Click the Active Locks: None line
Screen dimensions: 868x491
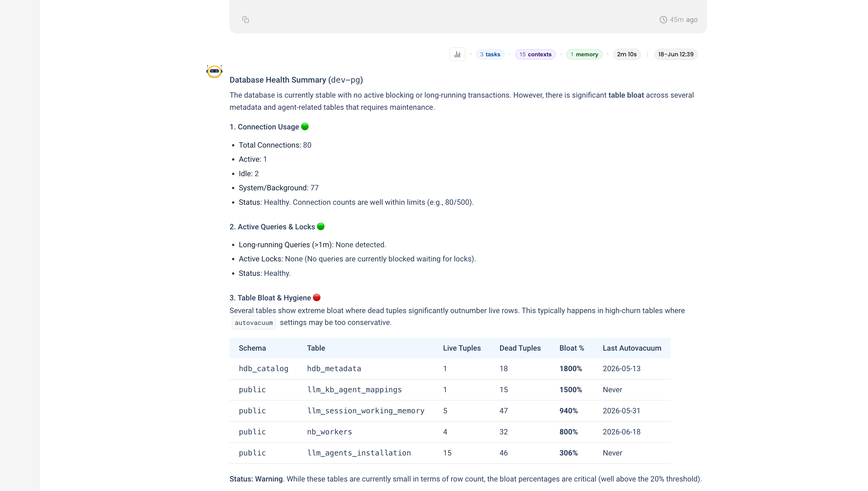tap(357, 259)
